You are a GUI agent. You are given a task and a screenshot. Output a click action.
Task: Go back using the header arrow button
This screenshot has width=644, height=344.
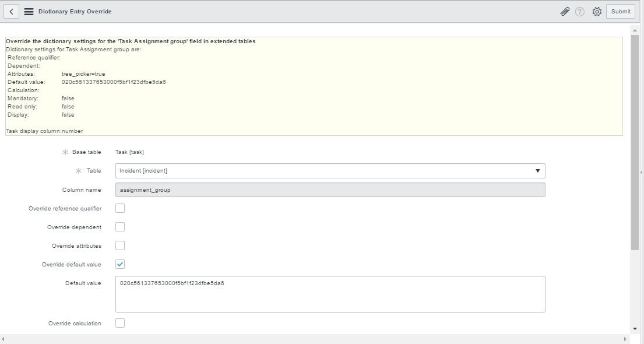click(12, 12)
